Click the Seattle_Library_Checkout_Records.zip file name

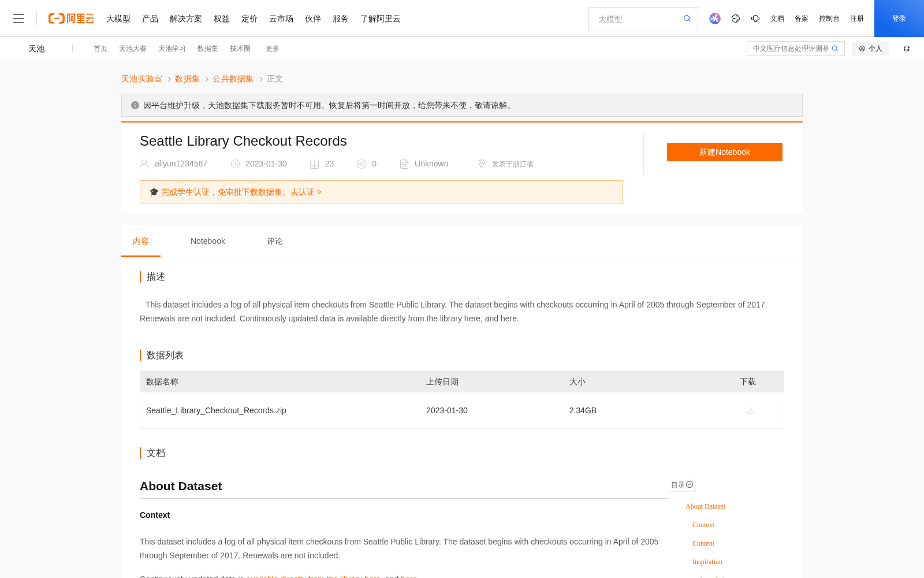click(x=216, y=410)
